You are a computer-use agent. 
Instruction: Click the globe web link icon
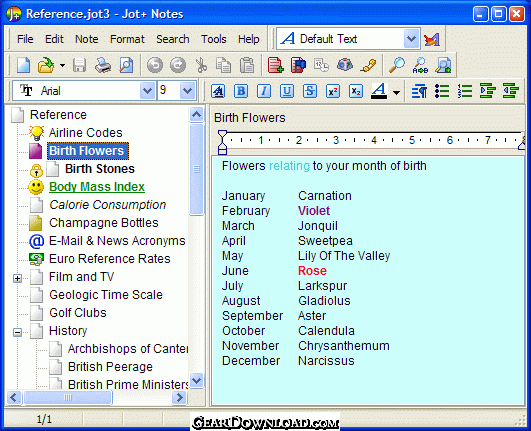345,65
